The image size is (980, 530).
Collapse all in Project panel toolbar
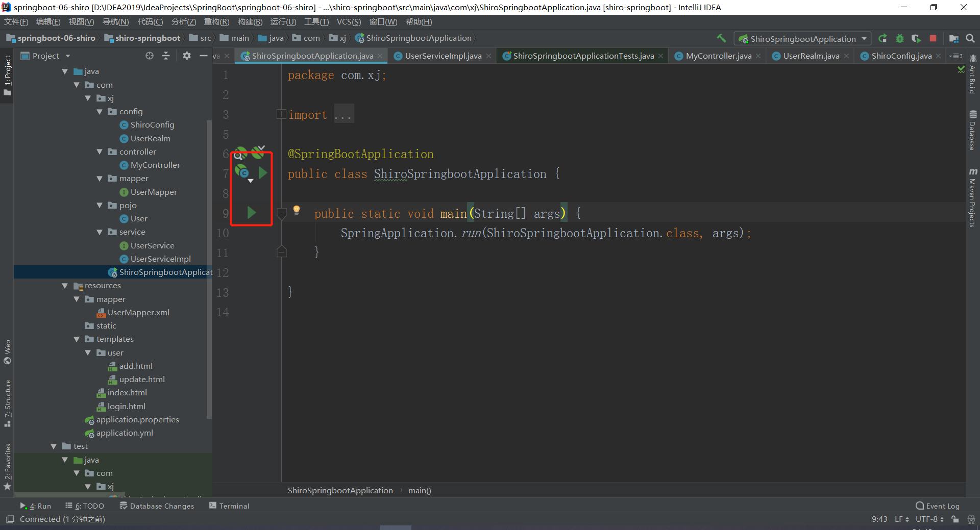(x=166, y=56)
